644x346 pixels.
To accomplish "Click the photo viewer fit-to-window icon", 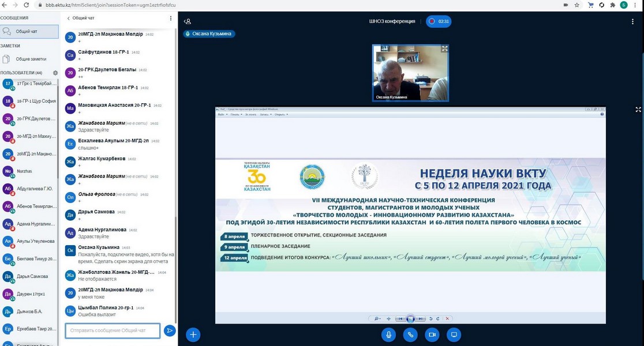I will pos(388,318).
